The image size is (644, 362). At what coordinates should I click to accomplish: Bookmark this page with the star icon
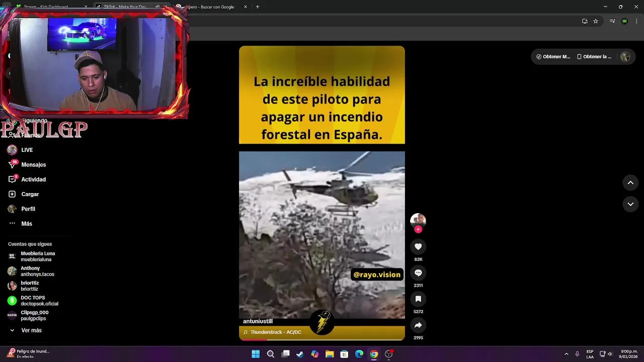pyautogui.click(x=596, y=21)
